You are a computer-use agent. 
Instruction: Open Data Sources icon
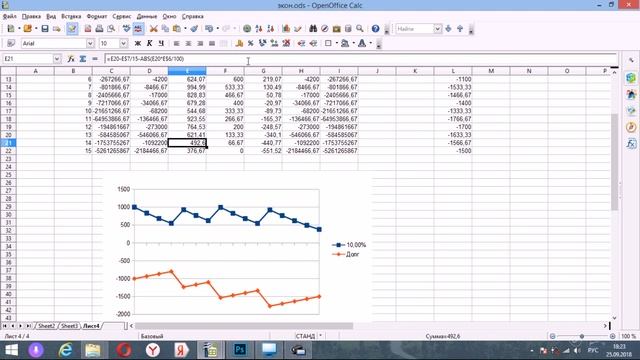click(348, 29)
